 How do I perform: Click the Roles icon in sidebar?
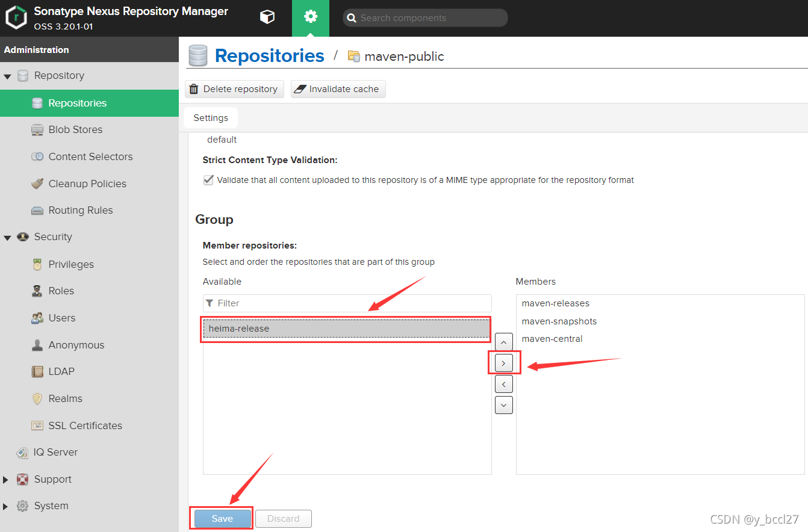37,291
